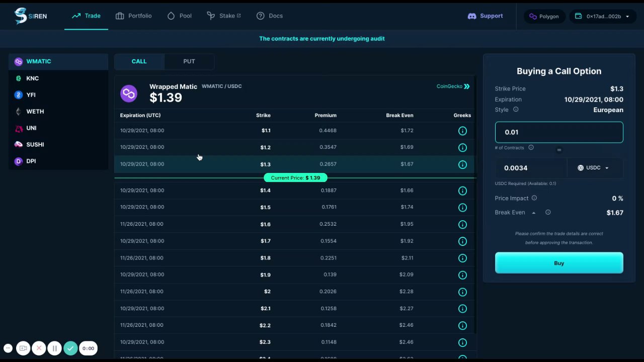Click the Expiration (UTC) column header
This screenshot has height=362, width=644.
tap(140, 116)
